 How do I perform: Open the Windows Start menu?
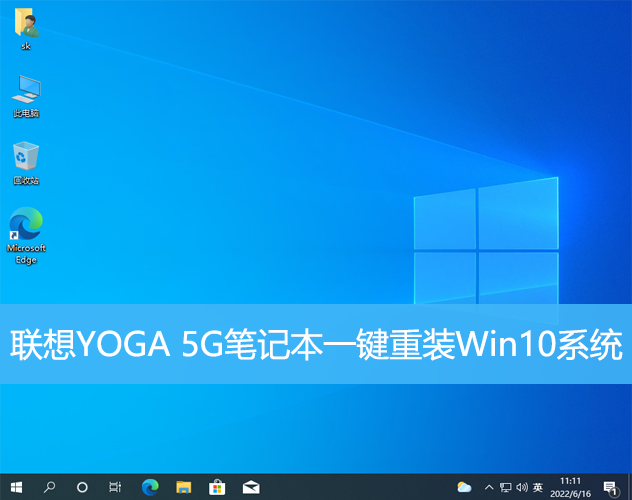tap(16, 487)
